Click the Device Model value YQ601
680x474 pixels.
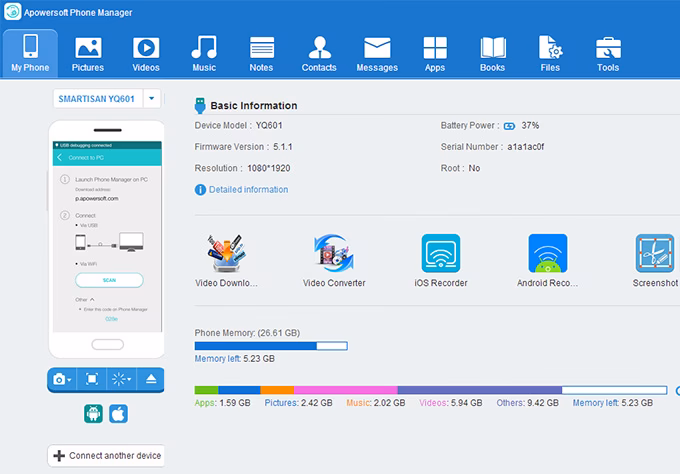[269, 126]
